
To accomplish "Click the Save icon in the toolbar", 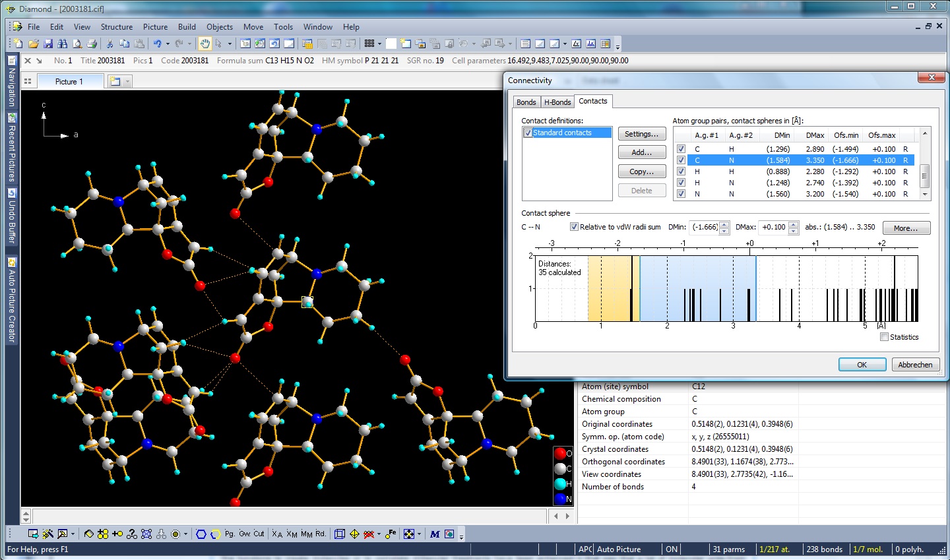I will pyautogui.click(x=48, y=44).
